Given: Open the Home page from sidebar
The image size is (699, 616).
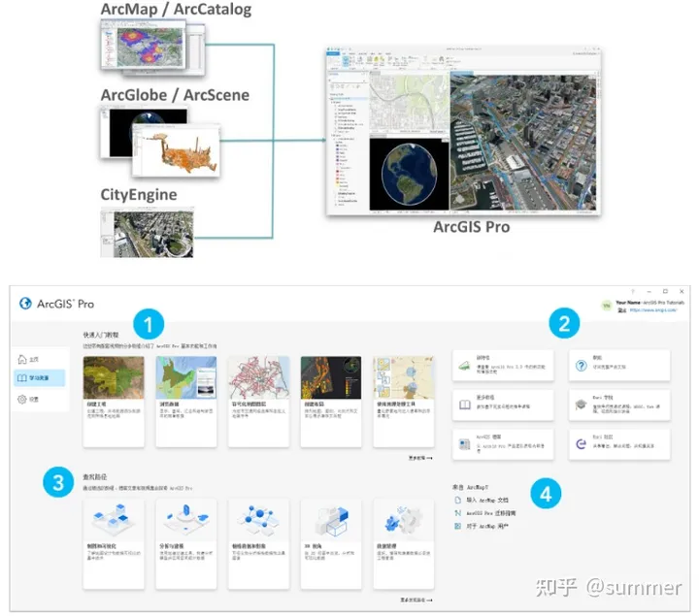Looking at the screenshot, I should [x=28, y=359].
